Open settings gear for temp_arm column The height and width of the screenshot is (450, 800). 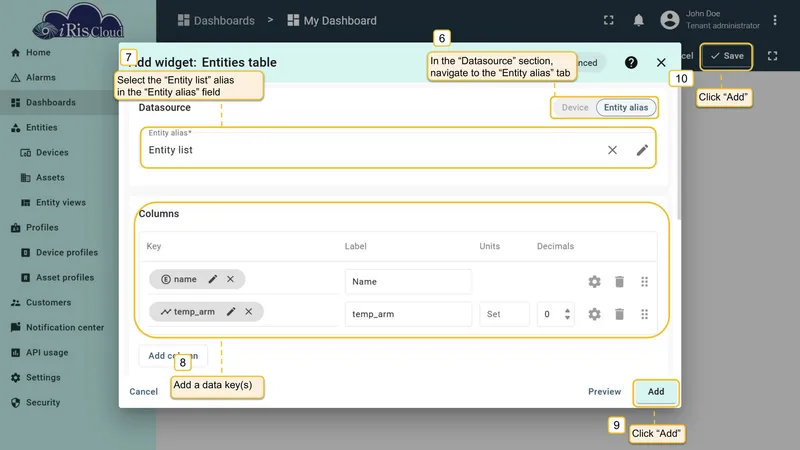594,314
